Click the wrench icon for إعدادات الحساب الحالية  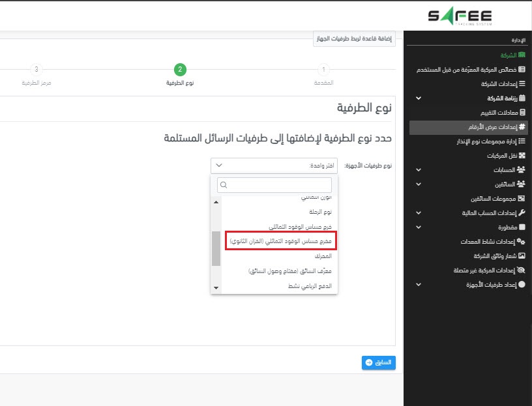[x=522, y=213]
